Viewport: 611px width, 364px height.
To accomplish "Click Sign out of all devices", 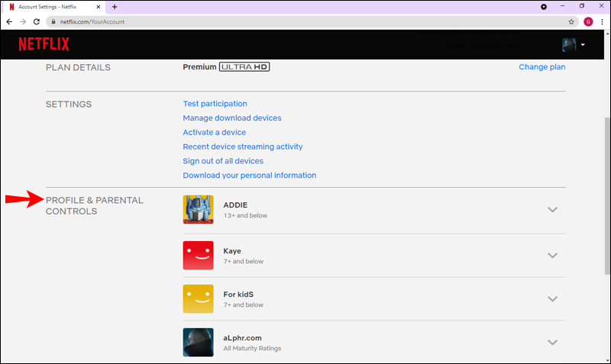I will coord(223,161).
